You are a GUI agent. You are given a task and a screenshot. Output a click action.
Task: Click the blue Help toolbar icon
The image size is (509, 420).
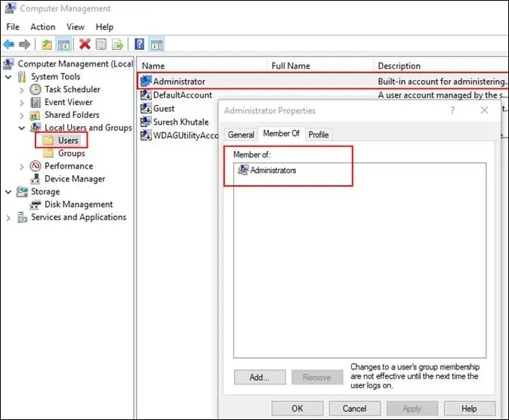coord(140,45)
